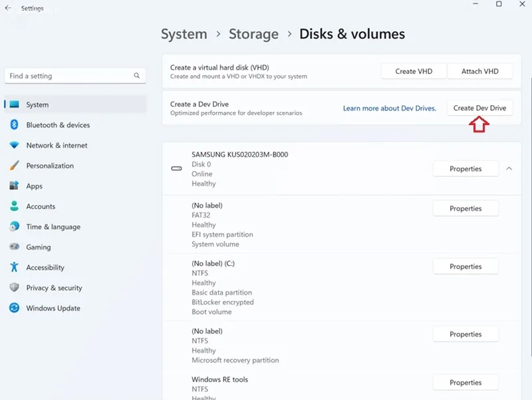Click the (No label) (C:) volume text
The height and width of the screenshot is (400, 532).
click(213, 263)
